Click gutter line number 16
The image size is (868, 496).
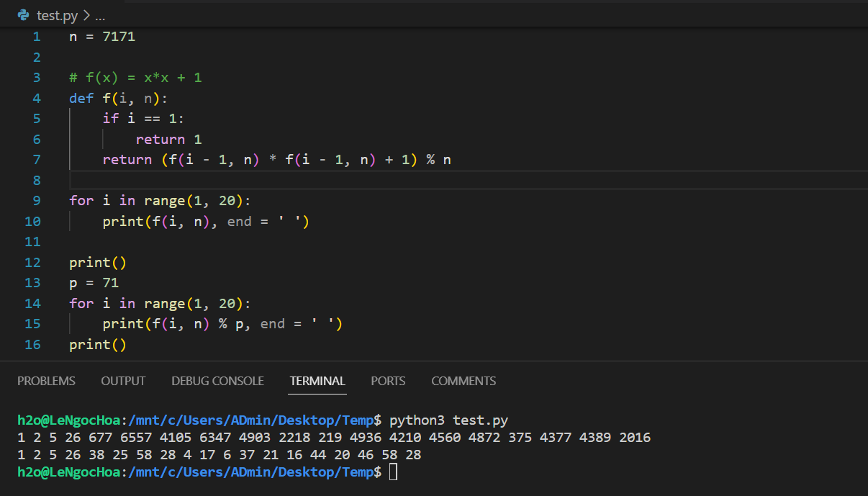point(33,345)
